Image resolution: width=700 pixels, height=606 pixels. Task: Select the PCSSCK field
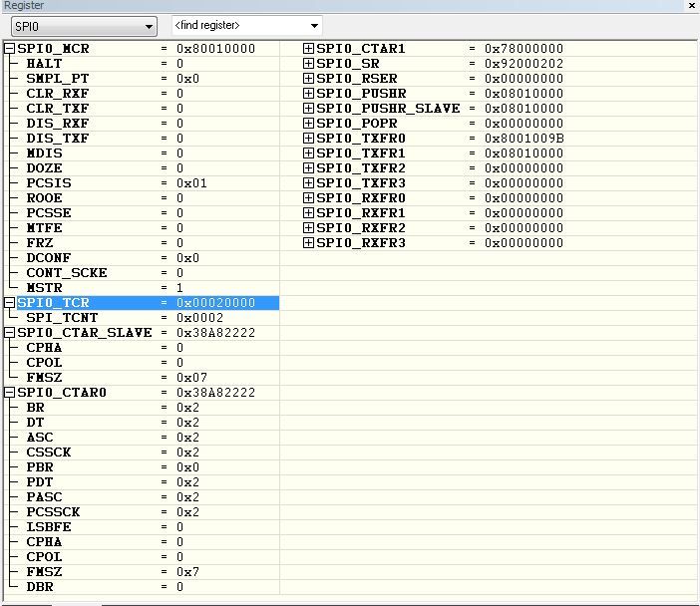point(53,512)
